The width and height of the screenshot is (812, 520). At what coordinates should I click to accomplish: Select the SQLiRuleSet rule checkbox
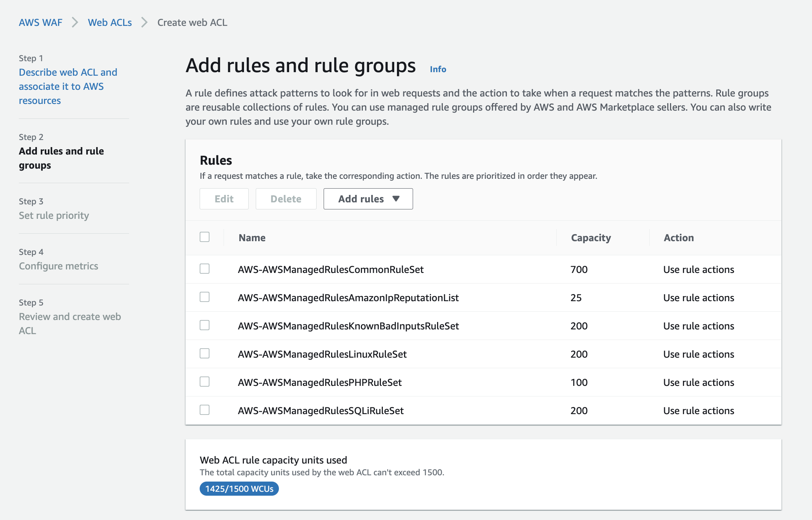pos(204,410)
